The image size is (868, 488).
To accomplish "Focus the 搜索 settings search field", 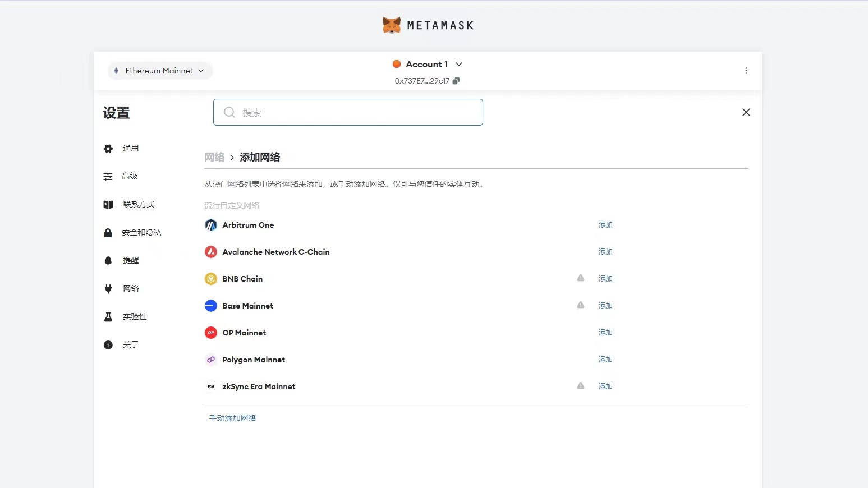I will 348,112.
